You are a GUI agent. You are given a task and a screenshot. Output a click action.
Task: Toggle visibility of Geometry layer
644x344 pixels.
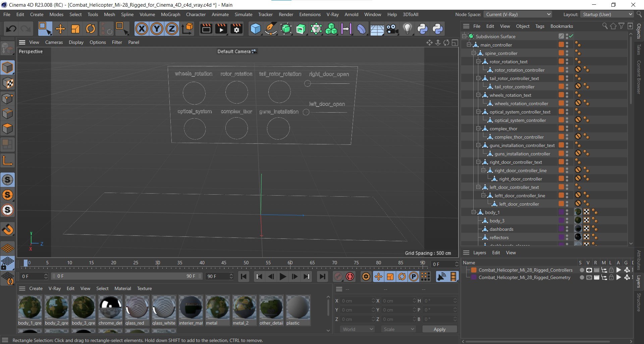coord(589,277)
